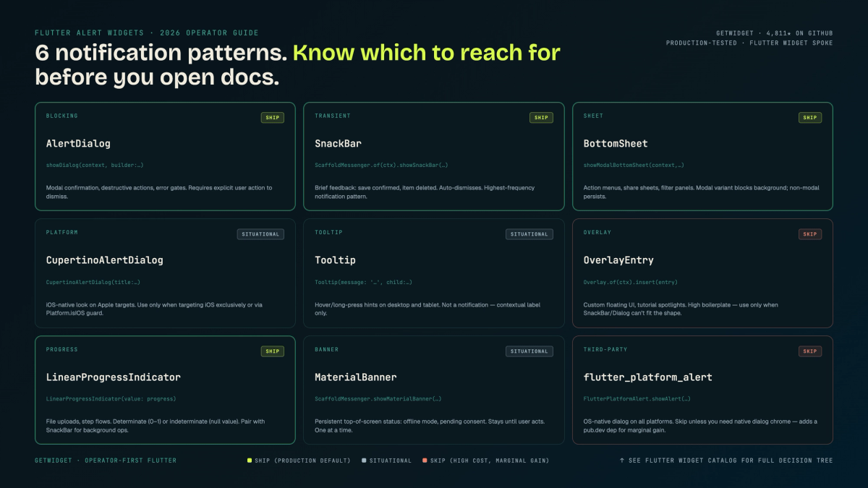Click flutter_platform_alert description about OS-native dialog
This screenshot has height=488, width=868.
click(700, 426)
